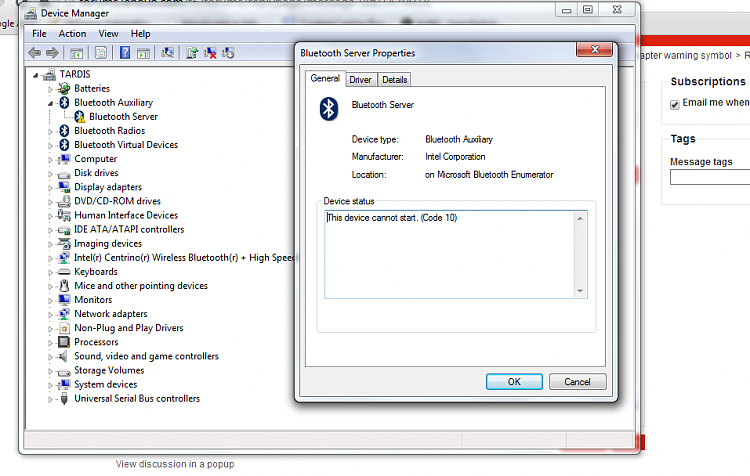Click the Processors icon in the tree
Image resolution: width=750 pixels, height=476 pixels.
[x=64, y=342]
